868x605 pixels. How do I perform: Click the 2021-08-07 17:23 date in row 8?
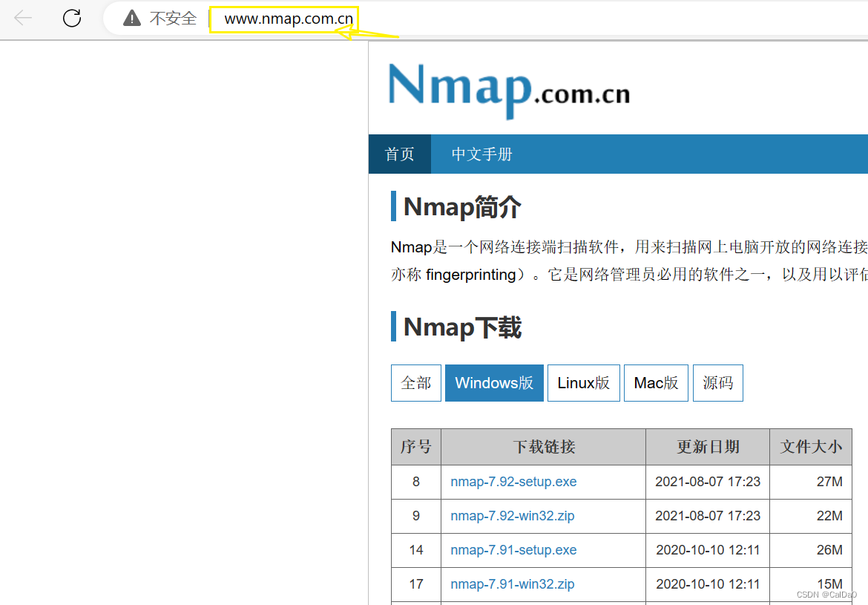pyautogui.click(x=708, y=482)
